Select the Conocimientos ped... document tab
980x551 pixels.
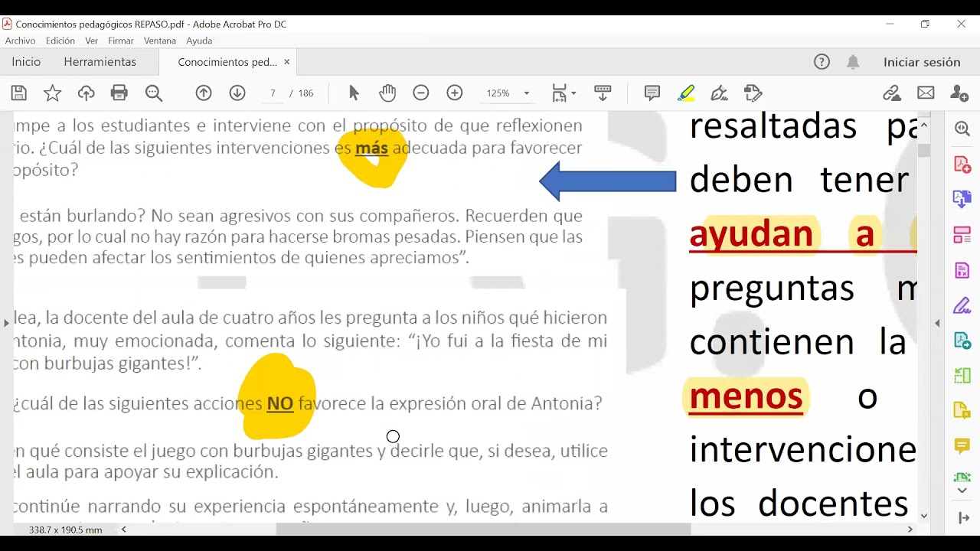227,62
